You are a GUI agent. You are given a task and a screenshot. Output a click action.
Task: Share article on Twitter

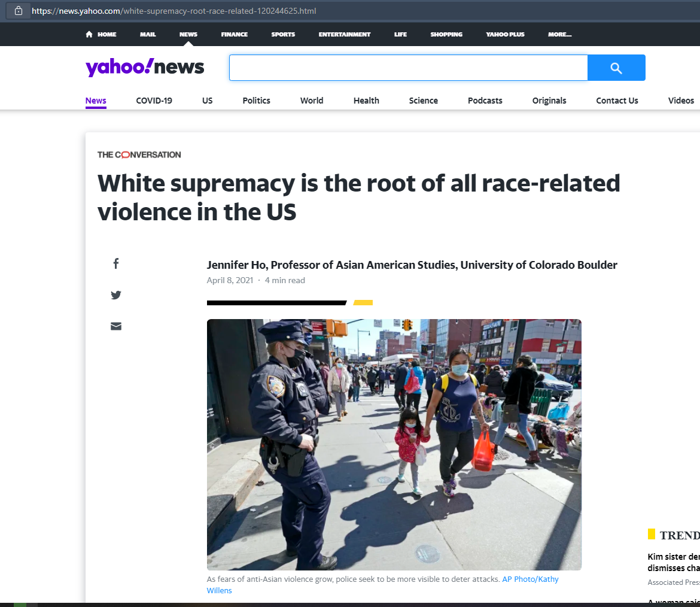tap(116, 295)
